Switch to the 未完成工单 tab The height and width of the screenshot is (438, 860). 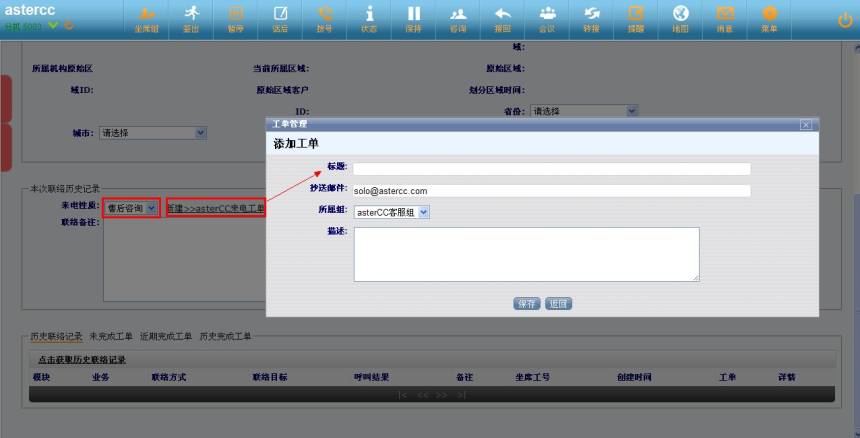(x=110, y=337)
